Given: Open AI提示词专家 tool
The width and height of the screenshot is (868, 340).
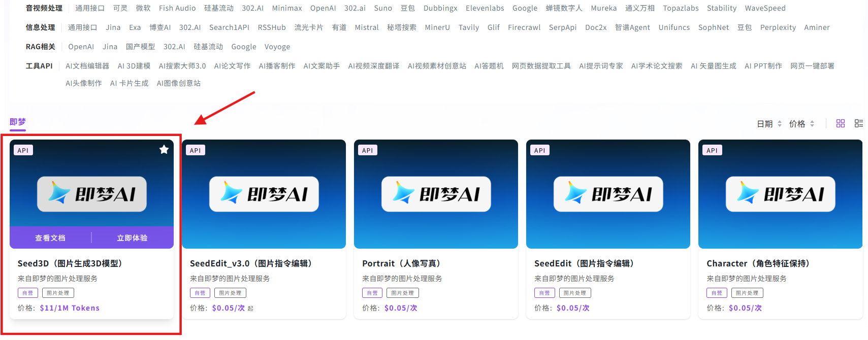Looking at the screenshot, I should point(601,66).
